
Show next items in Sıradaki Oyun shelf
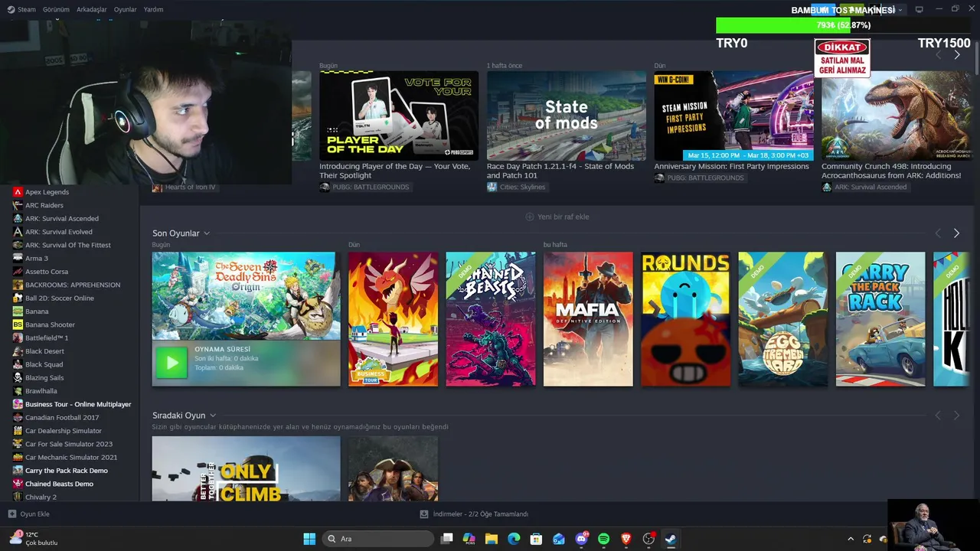pyautogui.click(x=956, y=416)
